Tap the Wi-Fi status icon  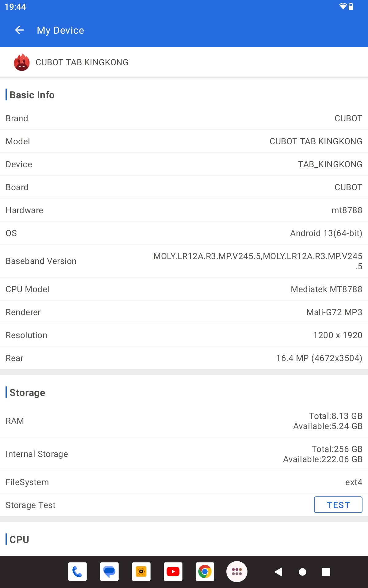click(343, 6)
